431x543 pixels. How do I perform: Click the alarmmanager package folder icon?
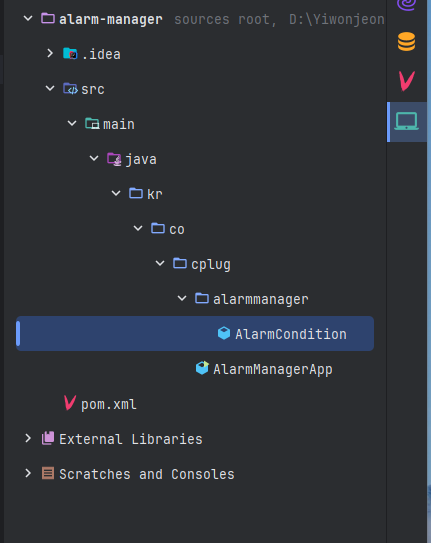click(202, 298)
